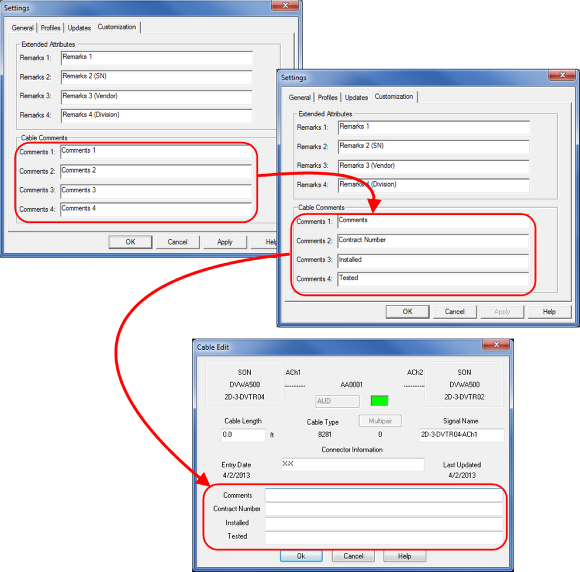Focus the Contract Number field in Cable Edit
580x572 pixels.
[384, 509]
